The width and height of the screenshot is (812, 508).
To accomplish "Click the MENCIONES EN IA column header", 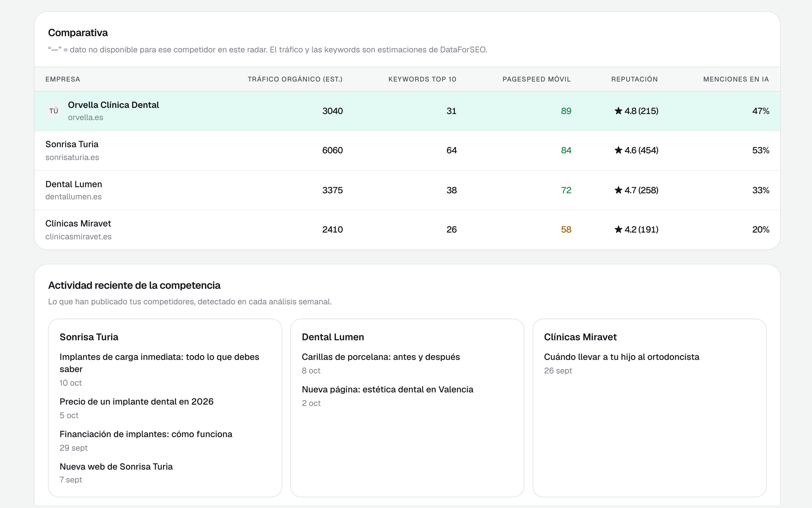I will tap(736, 79).
